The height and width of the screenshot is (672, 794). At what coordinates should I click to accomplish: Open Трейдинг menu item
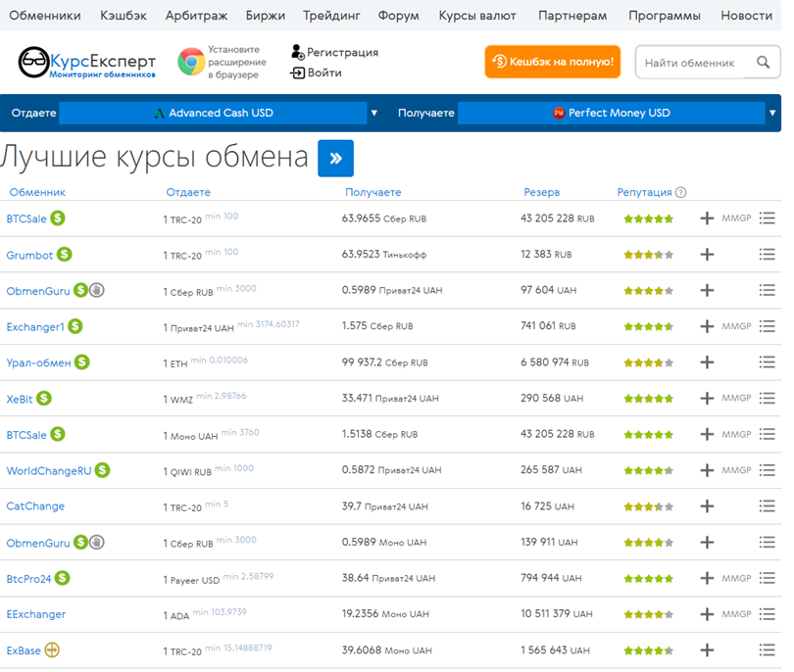(x=331, y=16)
